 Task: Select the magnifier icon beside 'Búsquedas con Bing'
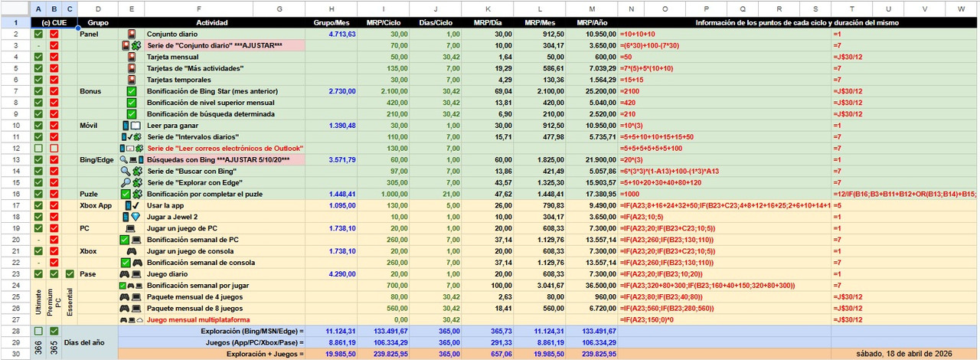124,159
